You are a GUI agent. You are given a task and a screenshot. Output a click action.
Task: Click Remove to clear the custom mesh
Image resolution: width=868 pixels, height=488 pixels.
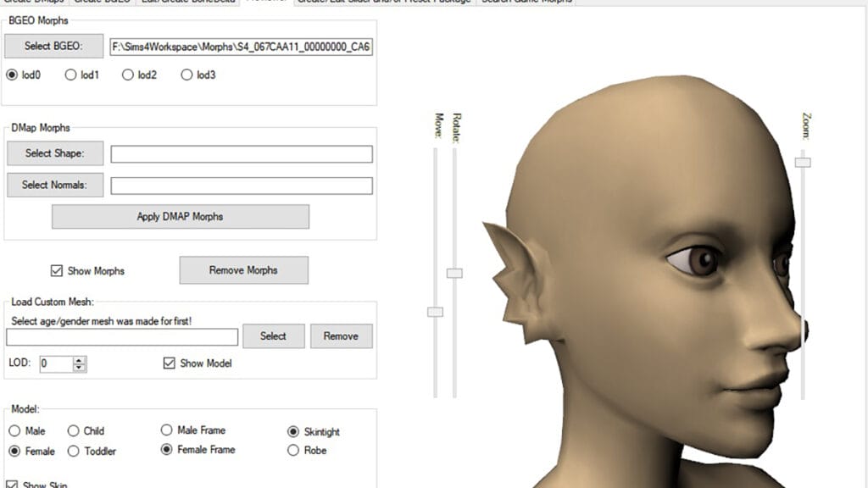click(342, 335)
